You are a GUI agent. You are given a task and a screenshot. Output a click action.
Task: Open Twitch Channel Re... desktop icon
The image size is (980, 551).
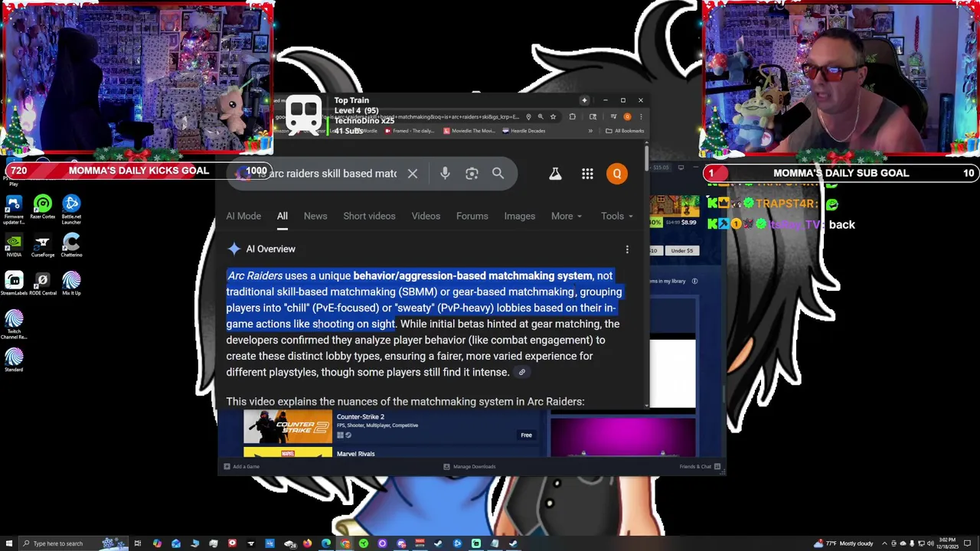pyautogui.click(x=14, y=324)
